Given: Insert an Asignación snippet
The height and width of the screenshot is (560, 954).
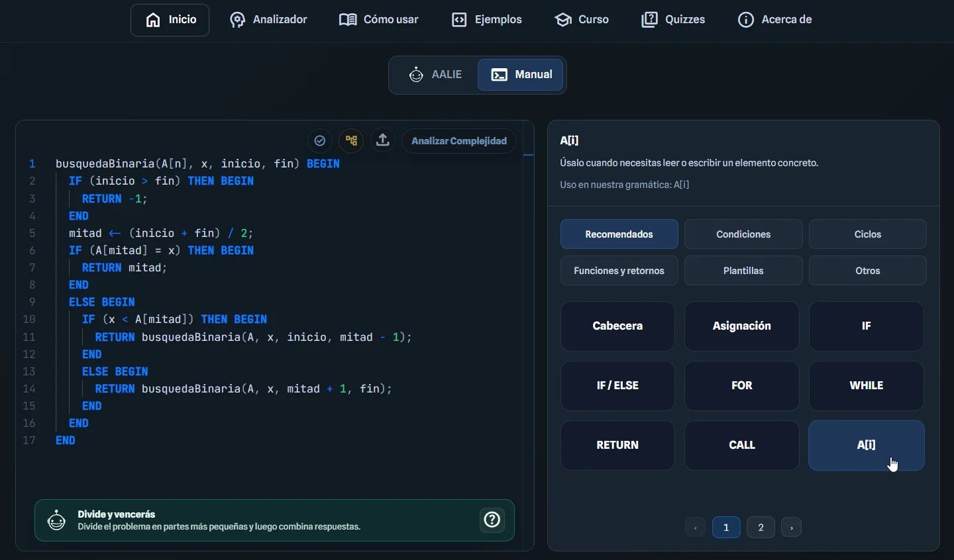Looking at the screenshot, I should pos(742,326).
